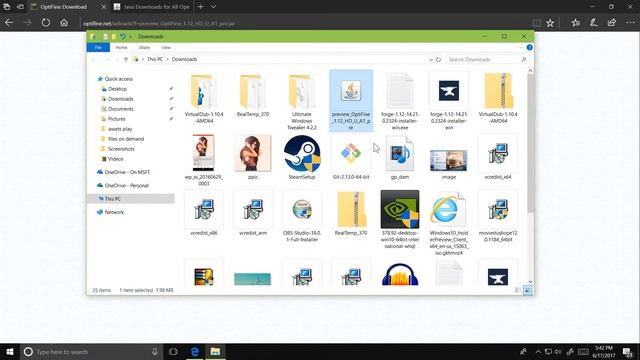Open Explorer help button
The height and width of the screenshot is (360, 640).
point(529,47)
